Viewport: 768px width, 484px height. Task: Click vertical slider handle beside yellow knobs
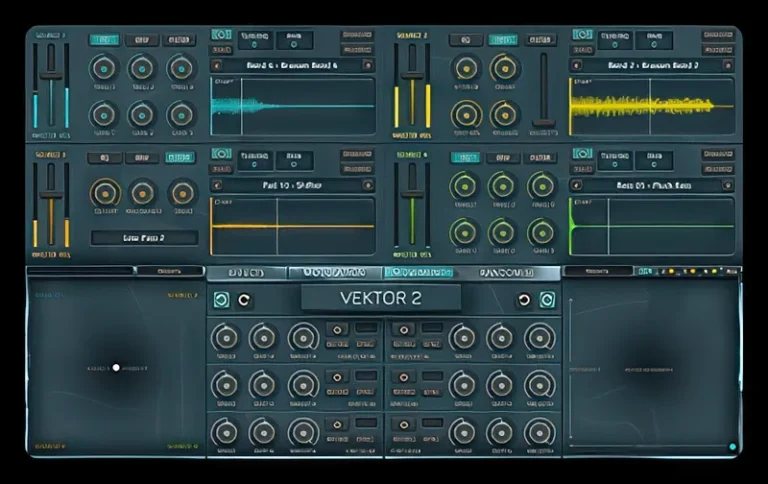coord(544,123)
